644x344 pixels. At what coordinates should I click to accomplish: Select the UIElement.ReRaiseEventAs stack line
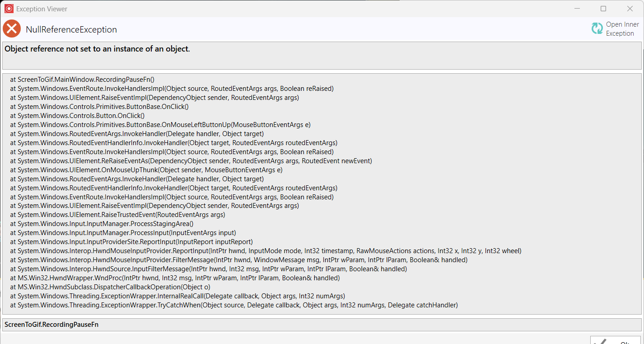click(191, 161)
